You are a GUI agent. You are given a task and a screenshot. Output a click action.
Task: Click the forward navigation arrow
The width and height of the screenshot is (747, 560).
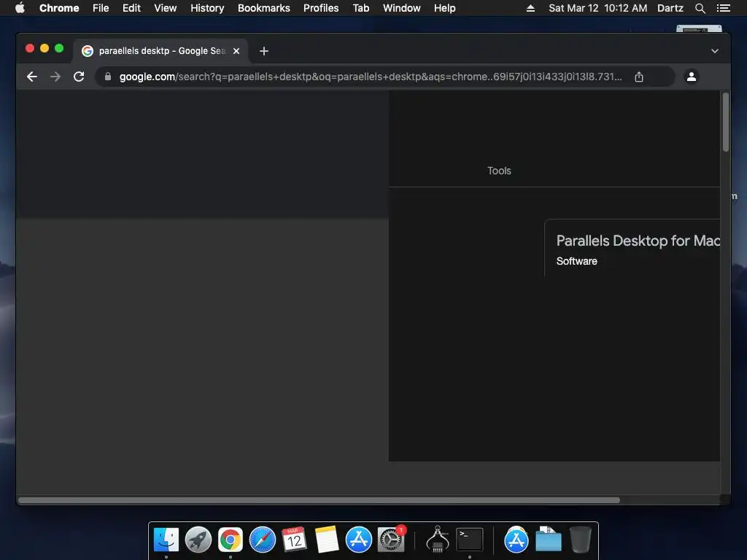(55, 77)
